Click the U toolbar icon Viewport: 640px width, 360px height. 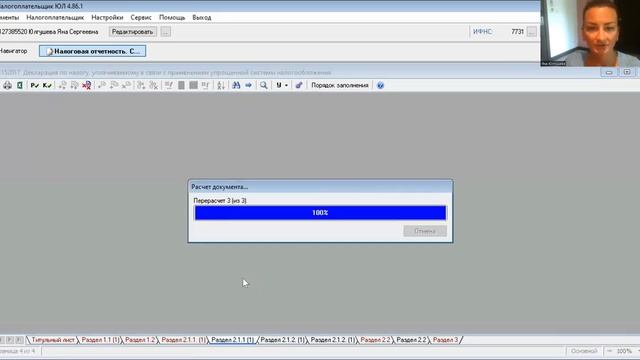[x=279, y=85]
